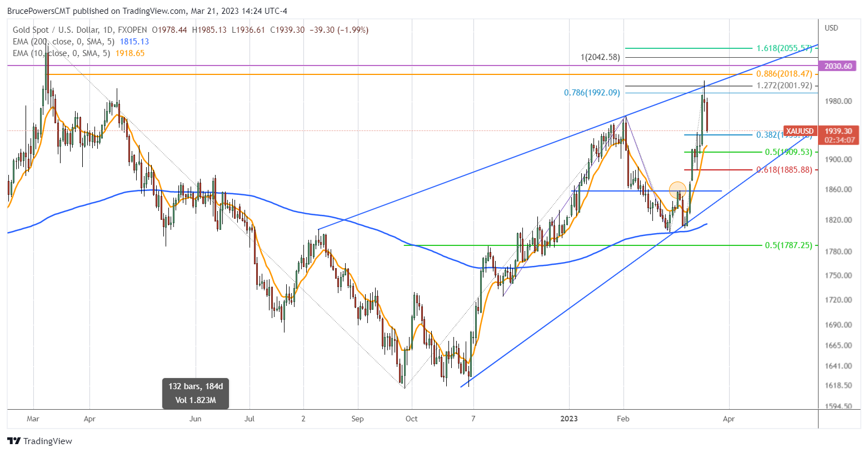
Task: Click the 1.618(2055.57) Fibonacci label
Action: (784, 48)
